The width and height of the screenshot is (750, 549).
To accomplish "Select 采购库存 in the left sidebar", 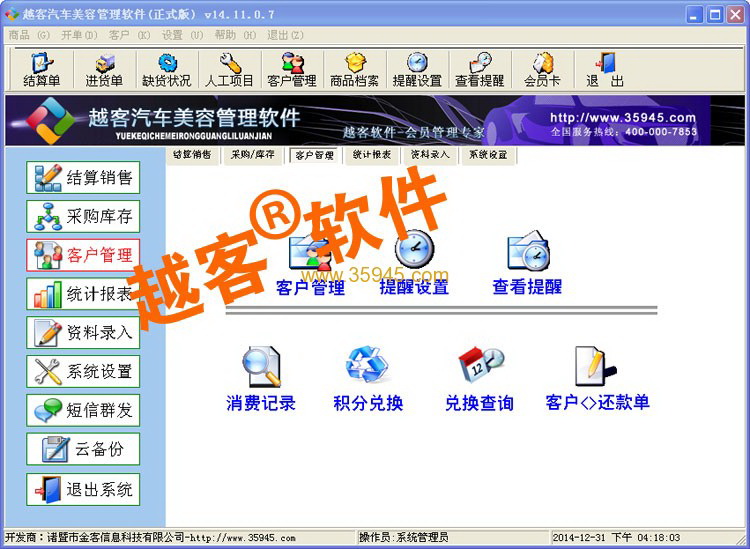I will click(83, 216).
